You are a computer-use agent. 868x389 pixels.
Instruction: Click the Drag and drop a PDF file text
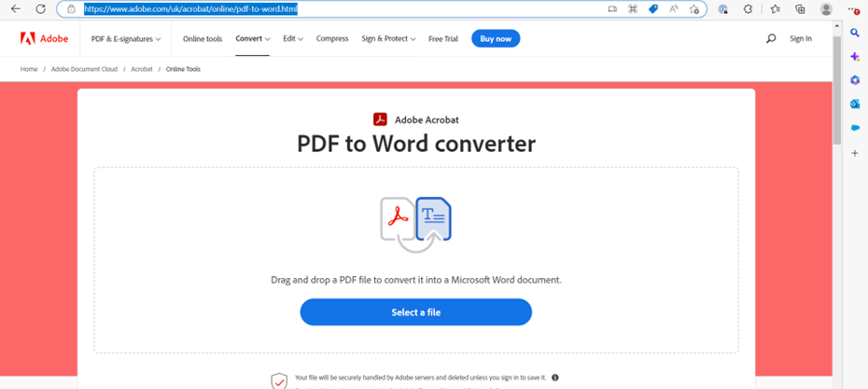pos(416,280)
